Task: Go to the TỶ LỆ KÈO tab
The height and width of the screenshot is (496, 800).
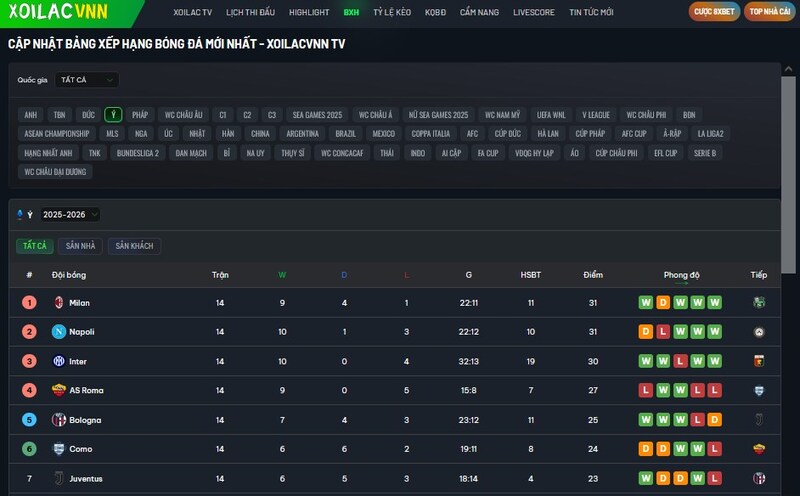Action: pos(391,12)
